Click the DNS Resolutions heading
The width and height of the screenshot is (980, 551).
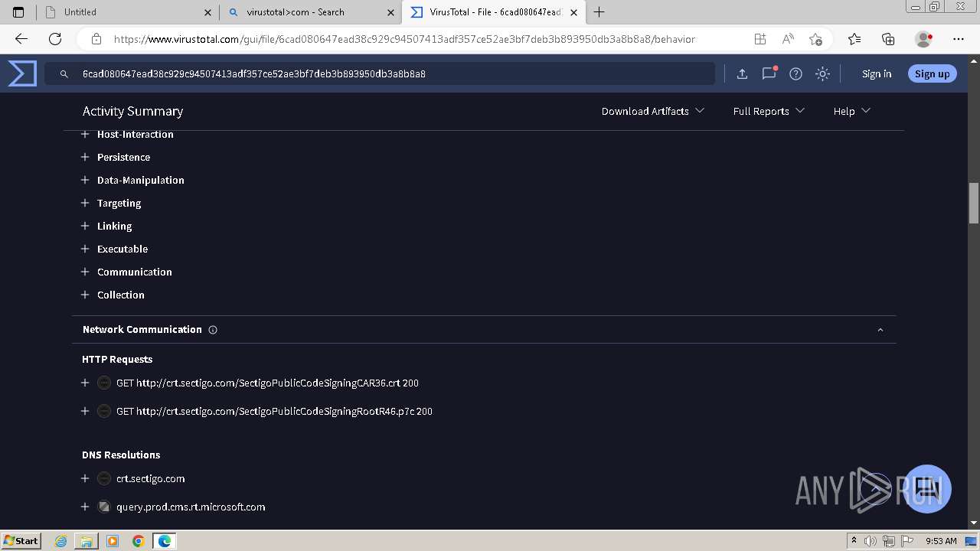(121, 455)
